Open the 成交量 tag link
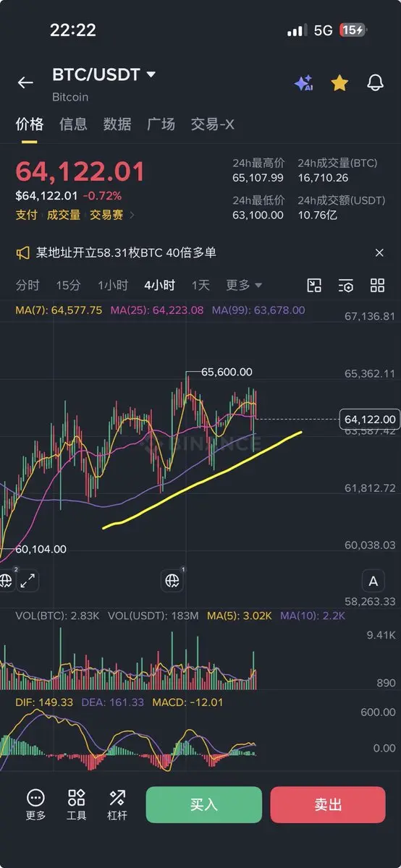This screenshot has height=868, width=401. (x=64, y=215)
